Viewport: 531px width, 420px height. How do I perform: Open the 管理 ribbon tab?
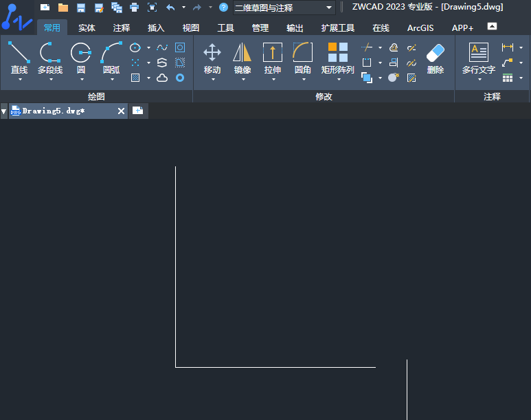tap(260, 27)
